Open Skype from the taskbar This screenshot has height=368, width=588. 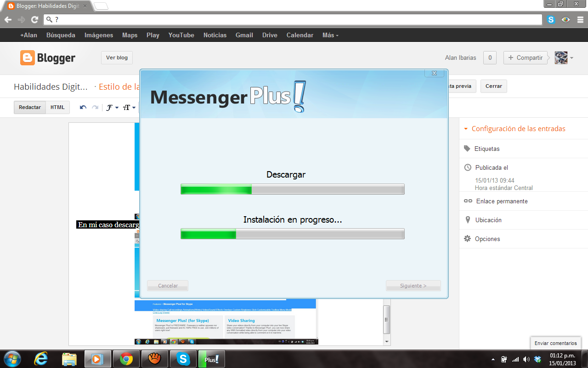coord(183,359)
